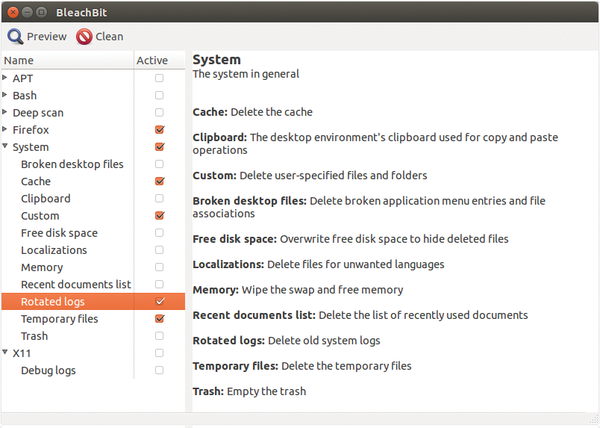Check the Recent documents list checkbox
This screenshot has height=428, width=600.
(159, 284)
